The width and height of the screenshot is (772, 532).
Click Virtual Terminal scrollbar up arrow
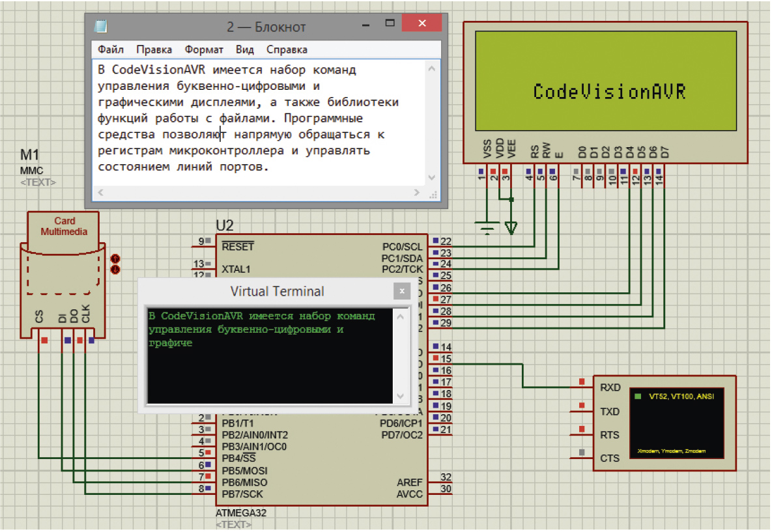tap(400, 317)
